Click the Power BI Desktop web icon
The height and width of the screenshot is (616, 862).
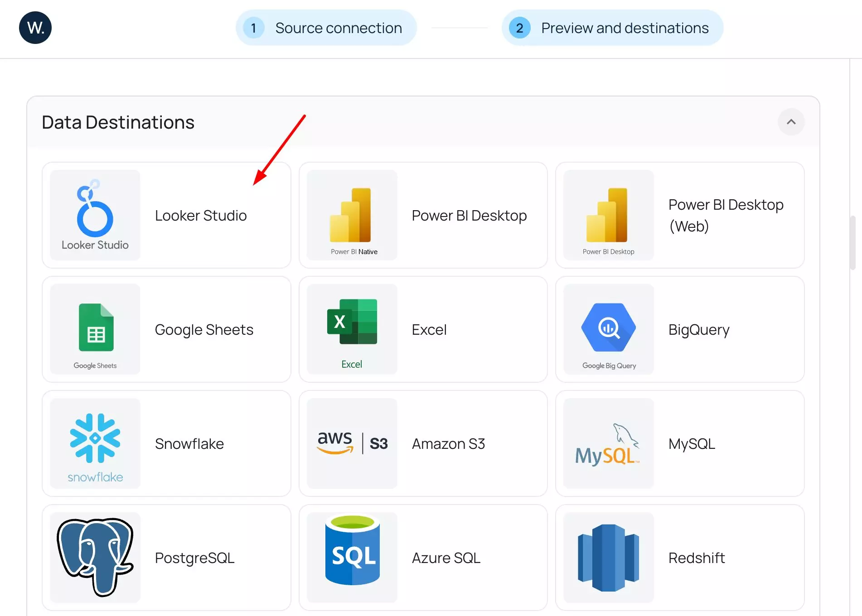click(x=608, y=215)
